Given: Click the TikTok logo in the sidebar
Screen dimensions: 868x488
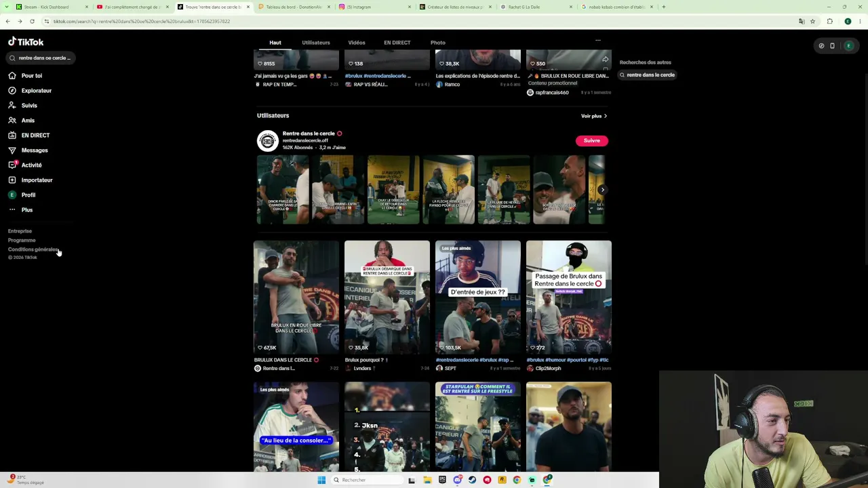Looking at the screenshot, I should pos(26,41).
